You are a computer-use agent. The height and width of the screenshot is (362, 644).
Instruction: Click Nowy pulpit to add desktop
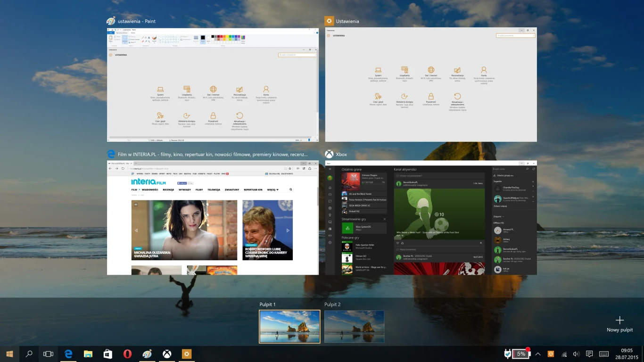619,324
